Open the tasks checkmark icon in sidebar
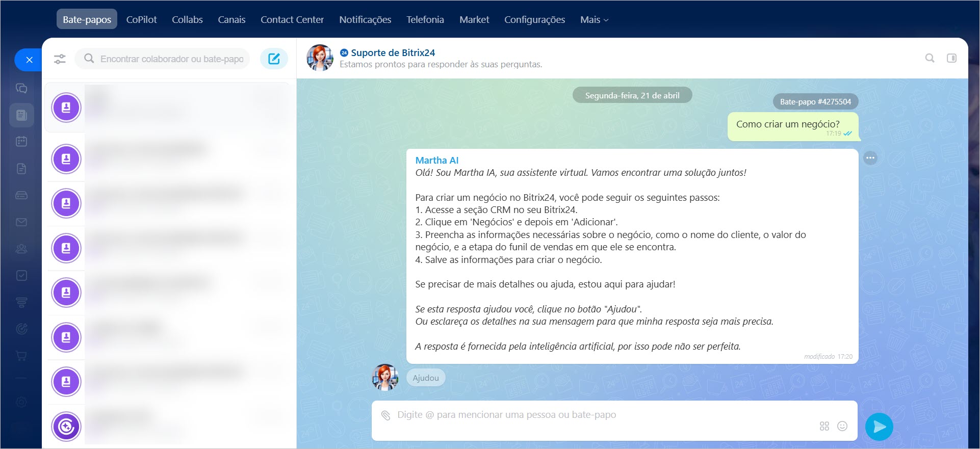Image resolution: width=980 pixels, height=449 pixels. pos(21,275)
